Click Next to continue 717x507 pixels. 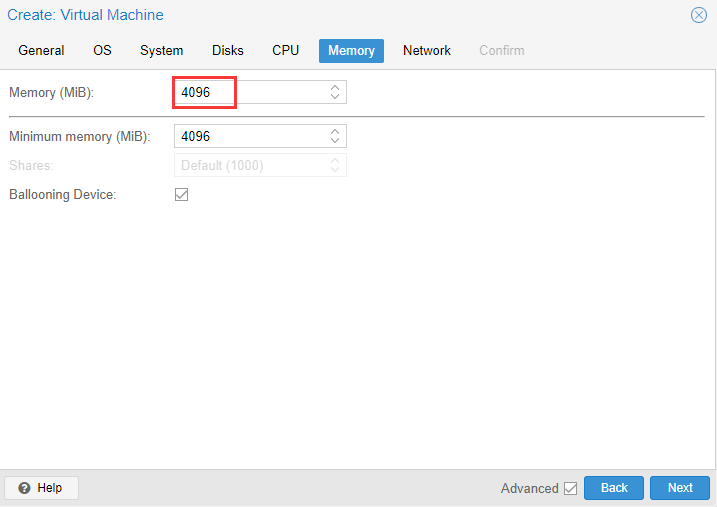tap(680, 488)
